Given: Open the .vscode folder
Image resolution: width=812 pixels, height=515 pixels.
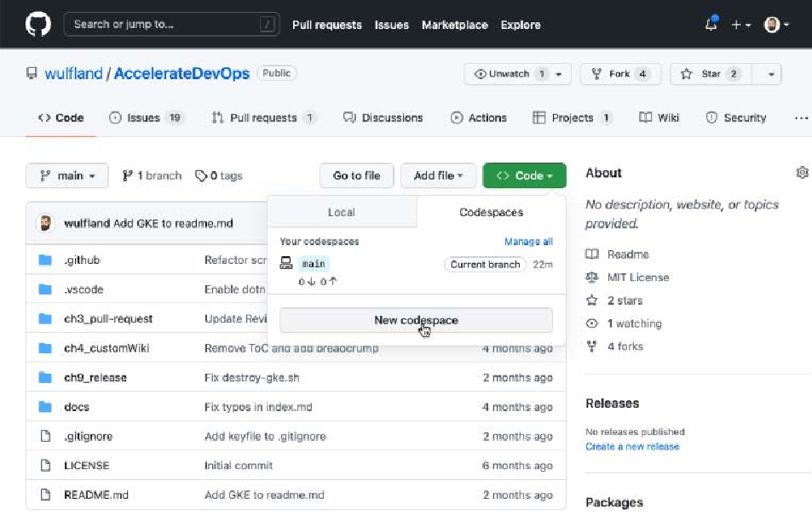Looking at the screenshot, I should point(84,289).
